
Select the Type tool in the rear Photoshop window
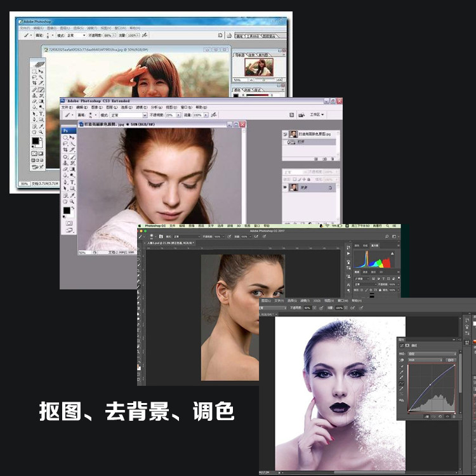[41, 114]
